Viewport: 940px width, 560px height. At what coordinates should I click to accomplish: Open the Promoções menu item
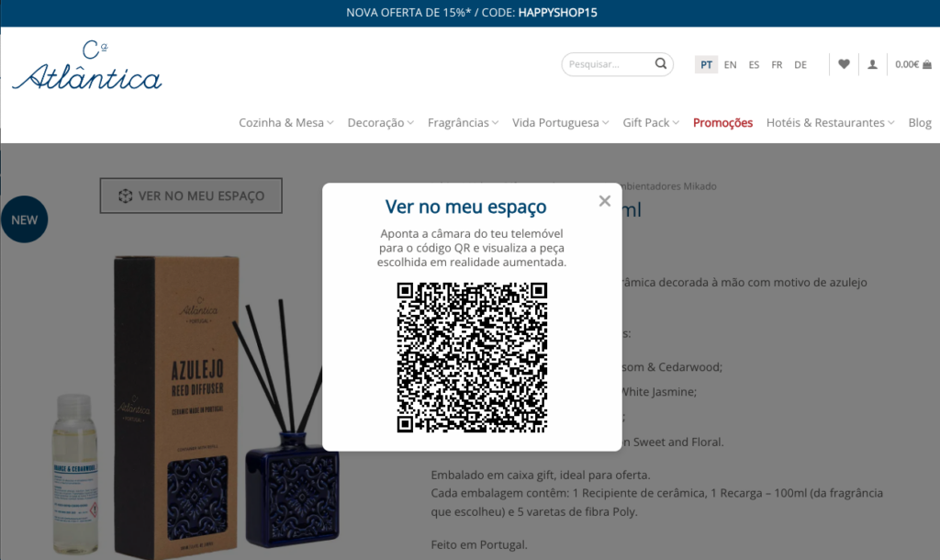point(722,123)
